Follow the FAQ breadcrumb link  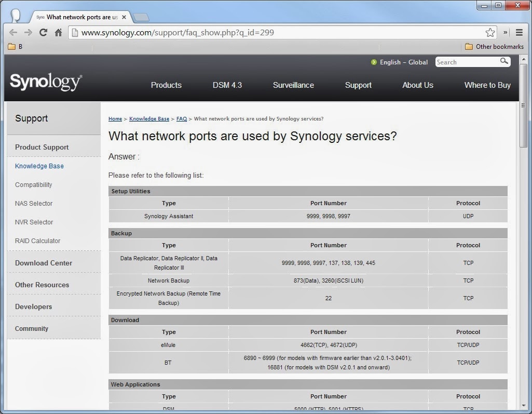[182, 119]
